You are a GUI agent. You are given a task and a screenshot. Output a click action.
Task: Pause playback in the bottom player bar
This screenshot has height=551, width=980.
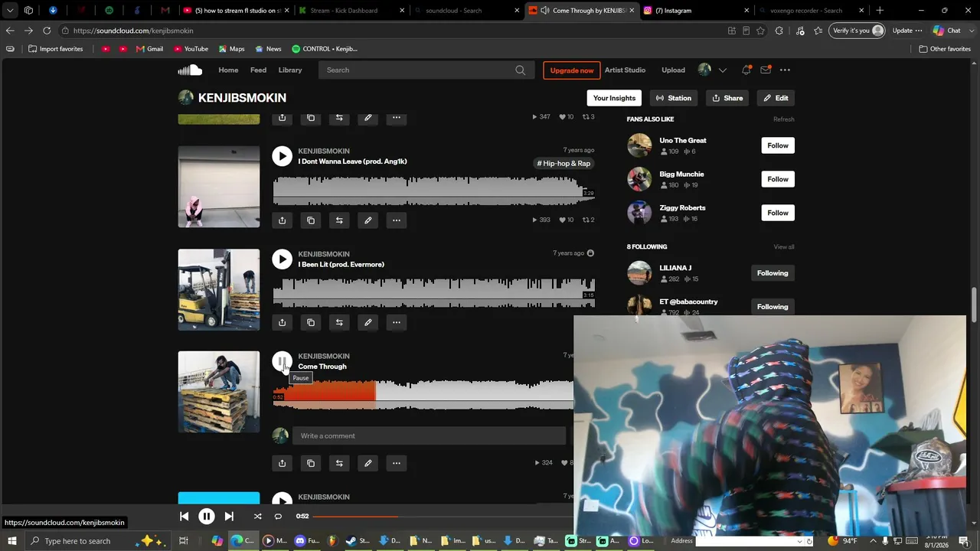pos(207,517)
